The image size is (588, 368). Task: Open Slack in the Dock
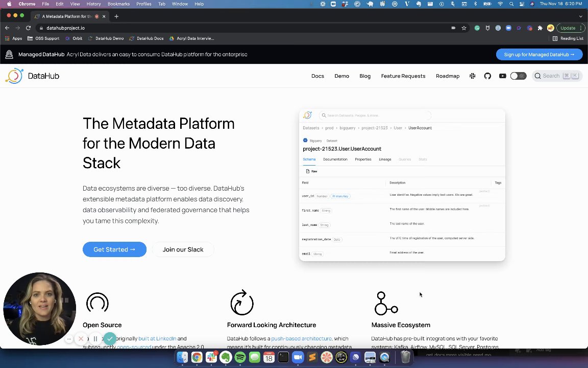coord(211,357)
